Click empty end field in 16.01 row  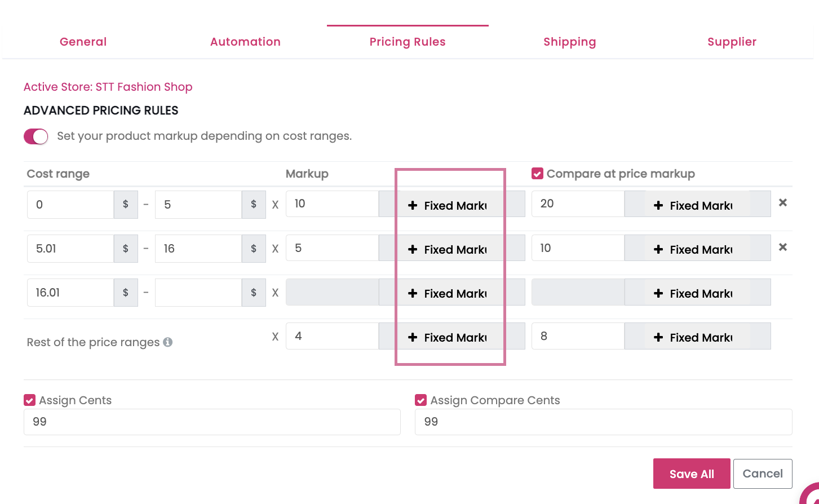[198, 292]
